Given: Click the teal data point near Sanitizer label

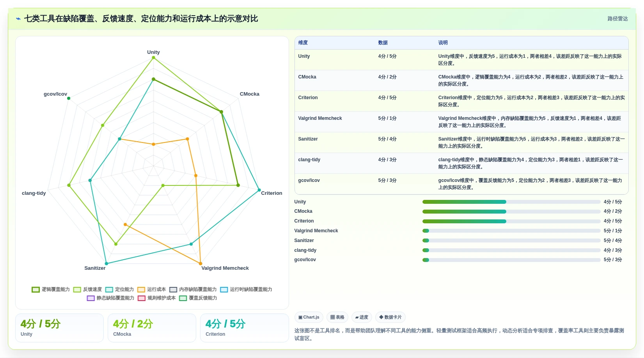Looking at the screenshot, I should click(x=106, y=264).
